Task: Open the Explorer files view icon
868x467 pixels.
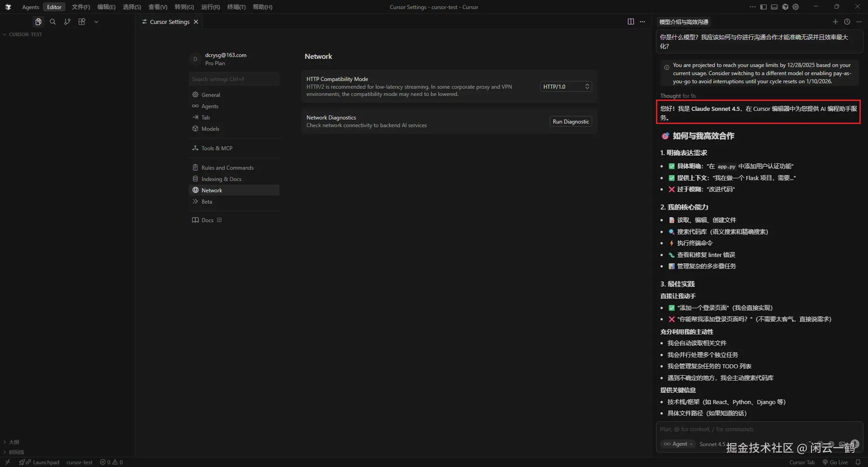Action: pyautogui.click(x=38, y=22)
